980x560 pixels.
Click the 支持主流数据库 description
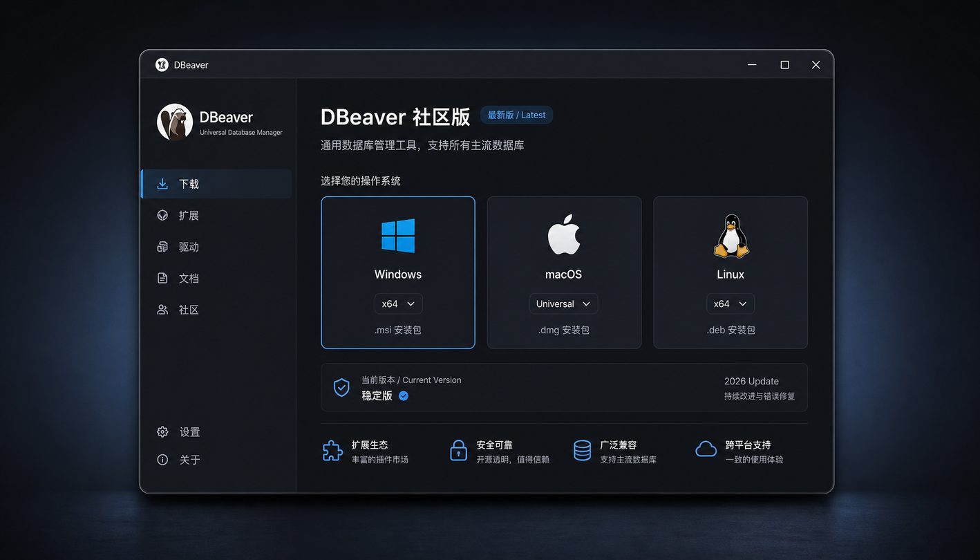[x=628, y=460]
